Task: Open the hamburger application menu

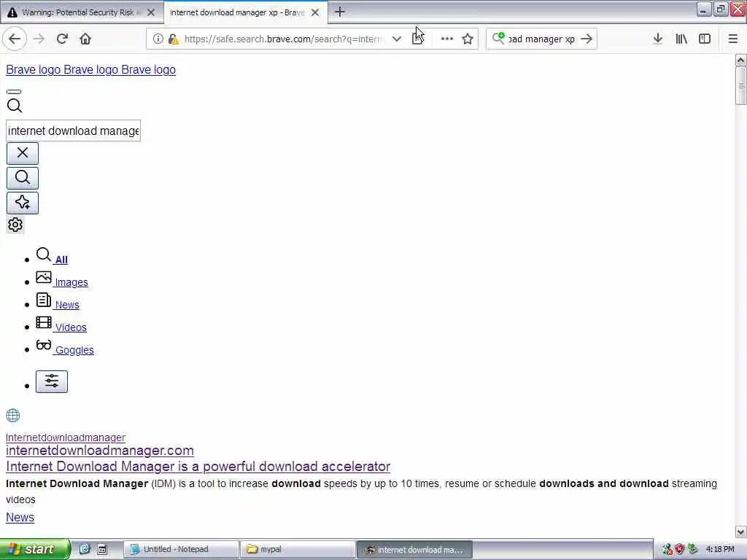Action: pos(733,39)
